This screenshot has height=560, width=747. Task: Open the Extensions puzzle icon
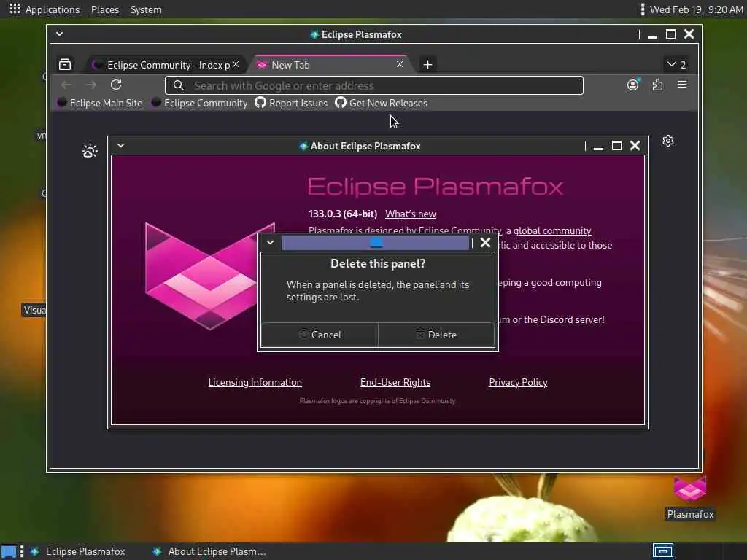tap(657, 85)
